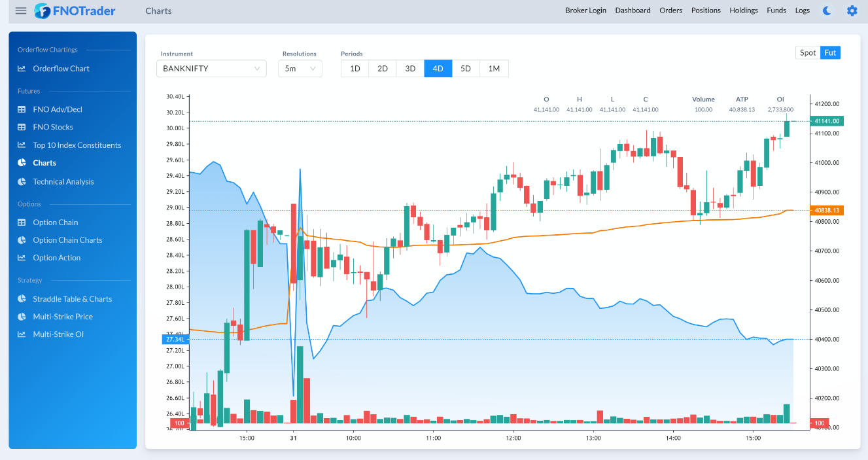
Task: Expand the BANKNIFTY instrument dropdown
Action: click(211, 69)
